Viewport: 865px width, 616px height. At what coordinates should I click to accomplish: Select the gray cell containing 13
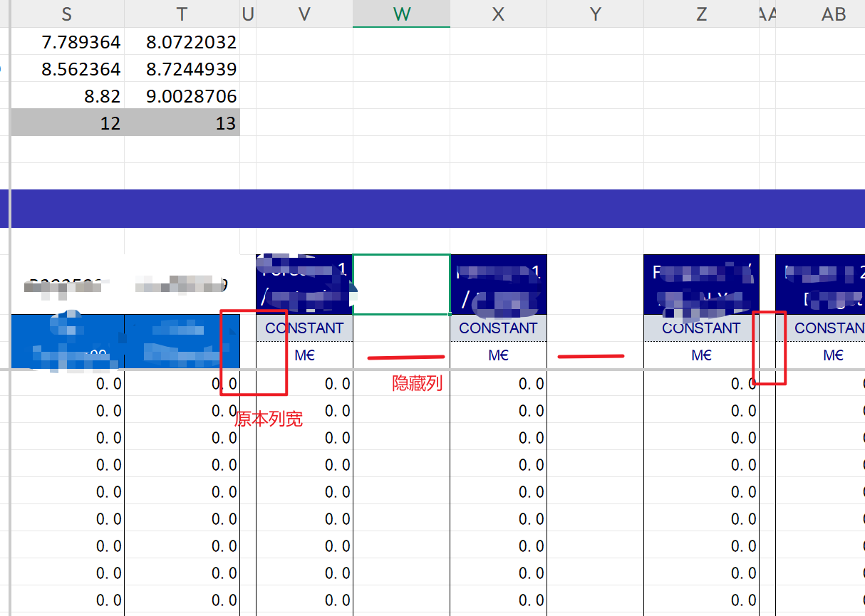[x=182, y=123]
